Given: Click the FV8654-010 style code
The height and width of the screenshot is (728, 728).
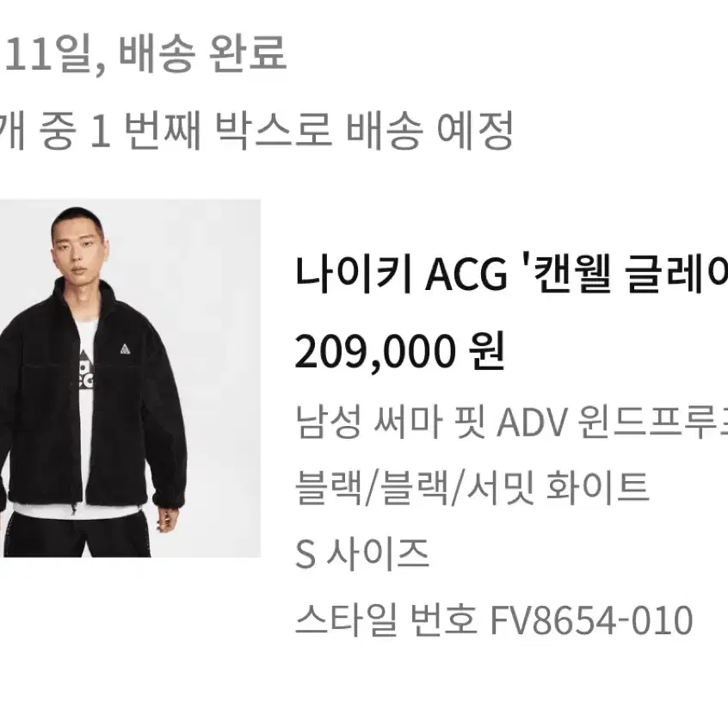Looking at the screenshot, I should tap(591, 620).
